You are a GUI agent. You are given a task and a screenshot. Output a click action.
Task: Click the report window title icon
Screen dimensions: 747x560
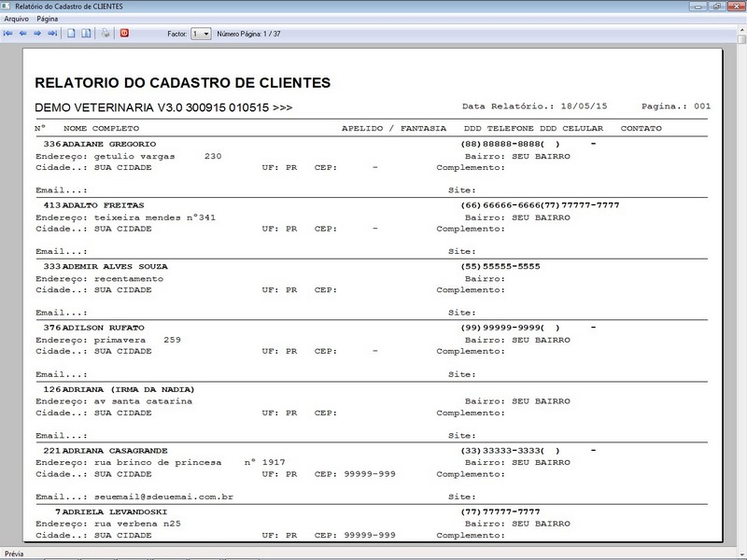pos(7,7)
